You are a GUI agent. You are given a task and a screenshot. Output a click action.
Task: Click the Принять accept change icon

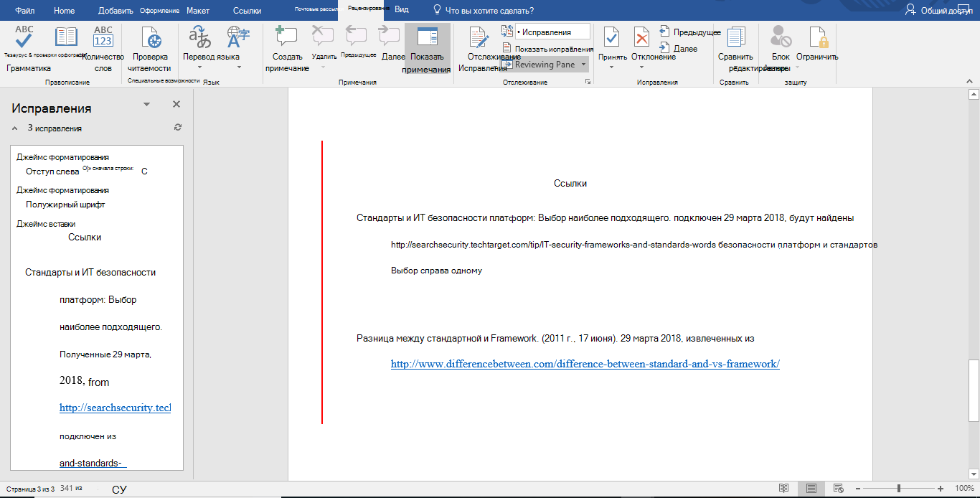(x=612, y=39)
